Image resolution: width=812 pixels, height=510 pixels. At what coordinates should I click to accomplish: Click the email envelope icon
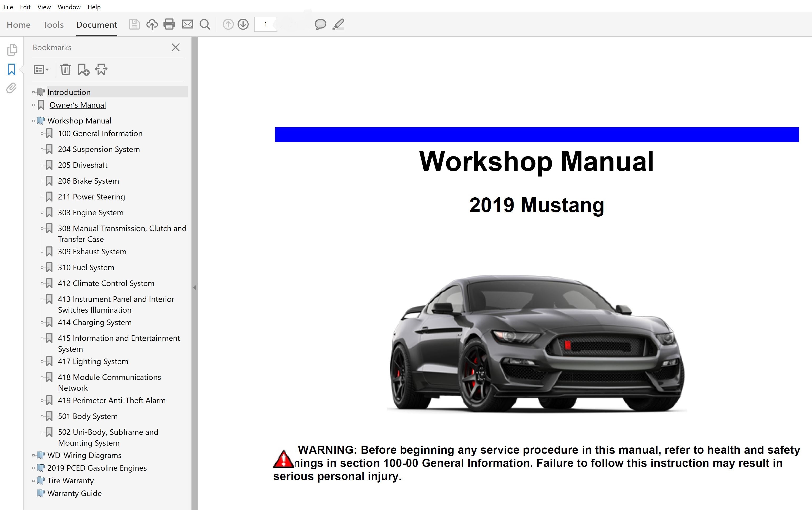pos(187,24)
